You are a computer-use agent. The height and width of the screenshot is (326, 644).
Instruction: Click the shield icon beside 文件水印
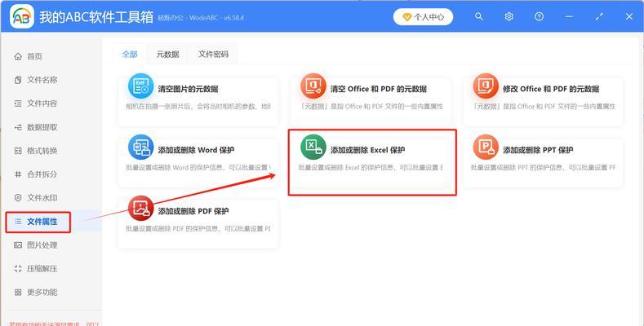click(x=18, y=198)
